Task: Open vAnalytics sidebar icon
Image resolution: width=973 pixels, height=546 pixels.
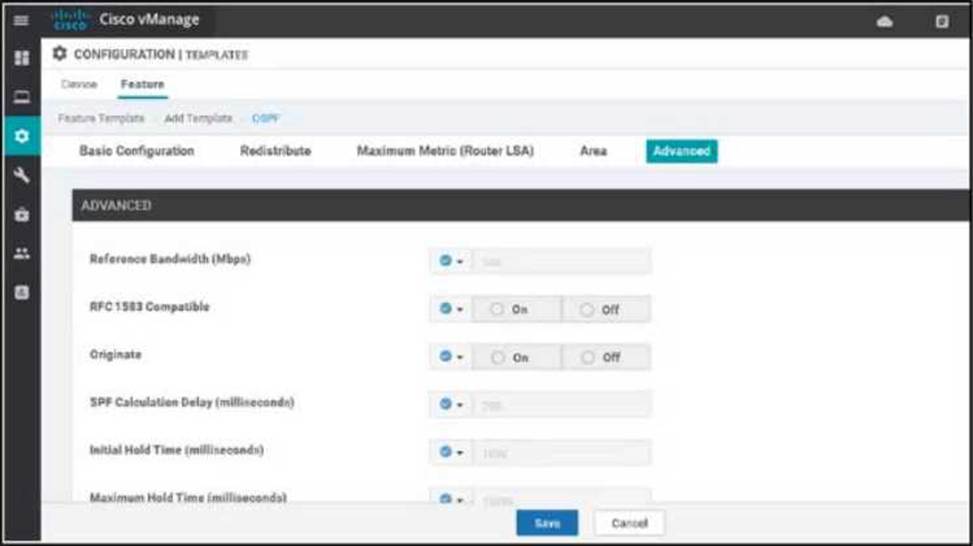Action: coord(22,292)
